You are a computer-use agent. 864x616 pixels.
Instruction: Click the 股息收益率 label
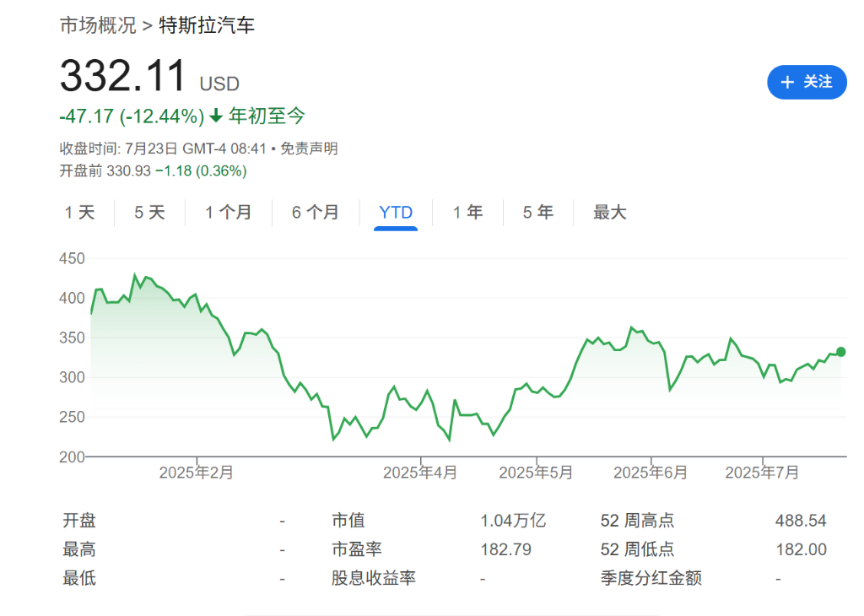tap(373, 578)
